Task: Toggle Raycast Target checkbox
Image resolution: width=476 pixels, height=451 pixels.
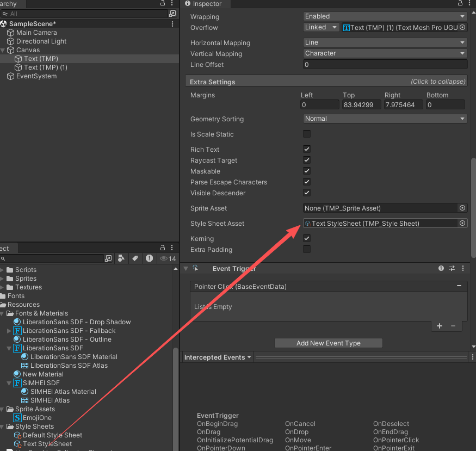Action: pos(307,160)
